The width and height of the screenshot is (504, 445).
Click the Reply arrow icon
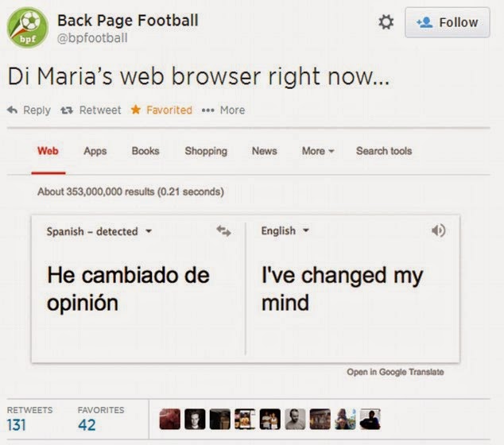(x=12, y=110)
